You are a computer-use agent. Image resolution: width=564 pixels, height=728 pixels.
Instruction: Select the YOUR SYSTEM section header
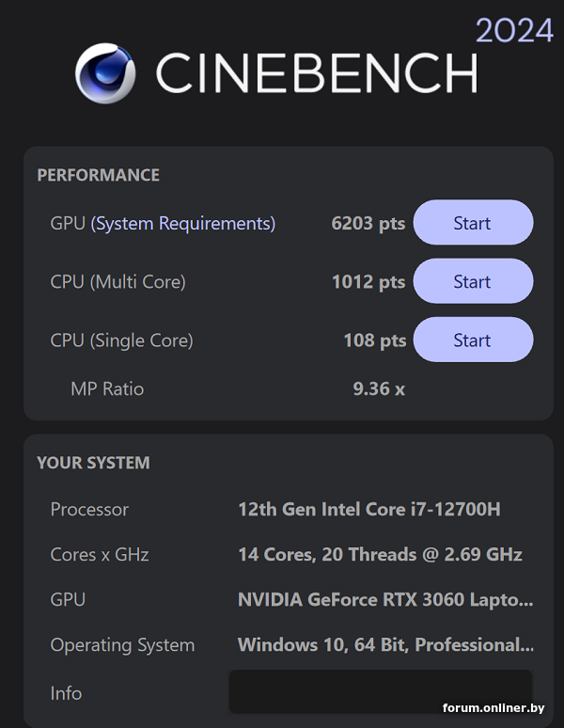pyautogui.click(x=93, y=463)
